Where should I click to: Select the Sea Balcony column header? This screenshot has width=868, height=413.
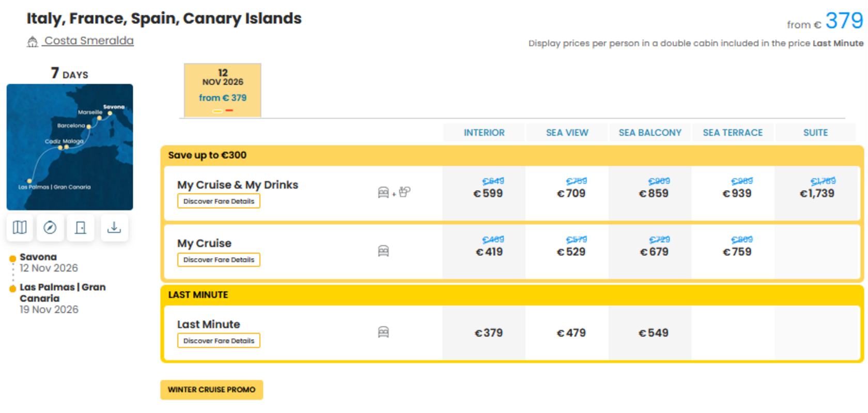(x=650, y=133)
